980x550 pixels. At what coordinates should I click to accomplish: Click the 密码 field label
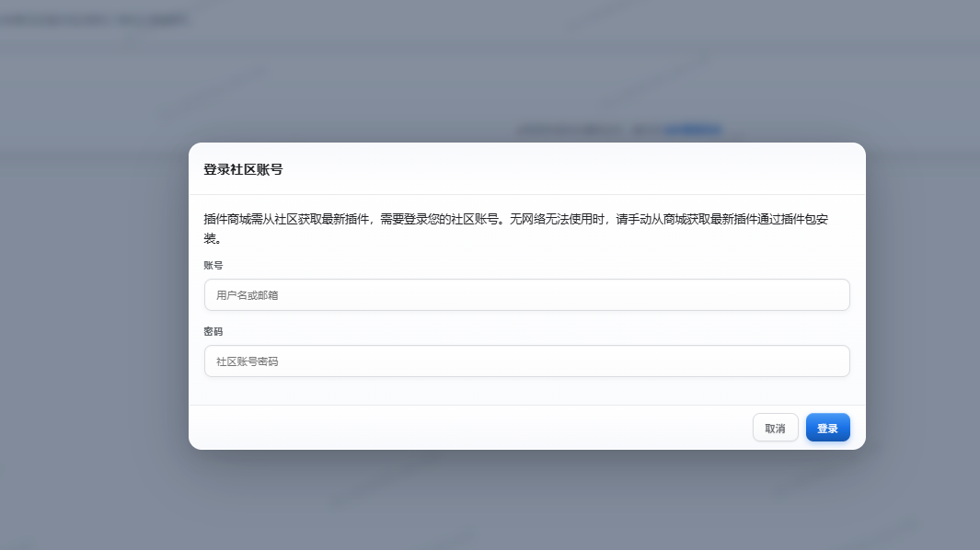point(213,331)
